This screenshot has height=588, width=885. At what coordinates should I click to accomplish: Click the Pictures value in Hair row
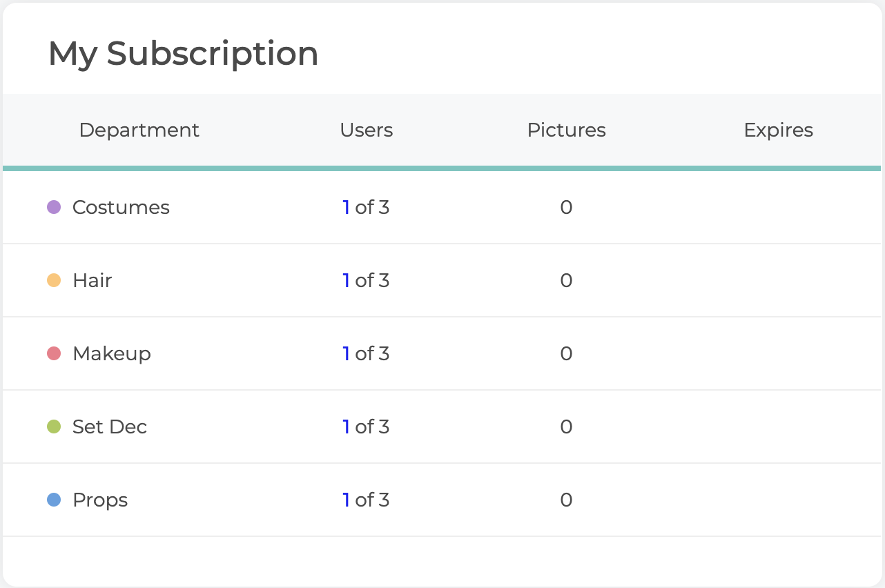(566, 280)
